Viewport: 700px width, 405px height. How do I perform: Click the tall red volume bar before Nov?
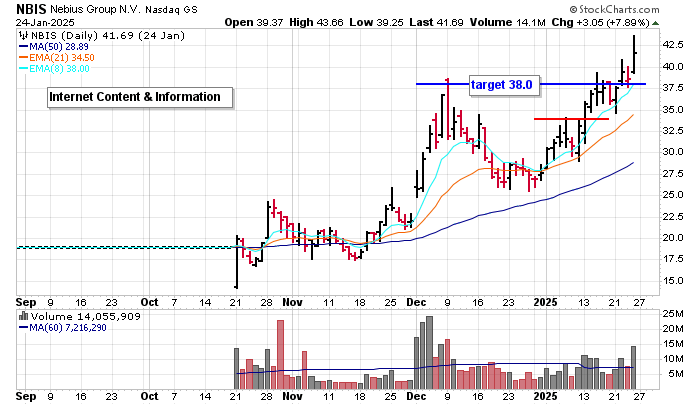point(280,354)
